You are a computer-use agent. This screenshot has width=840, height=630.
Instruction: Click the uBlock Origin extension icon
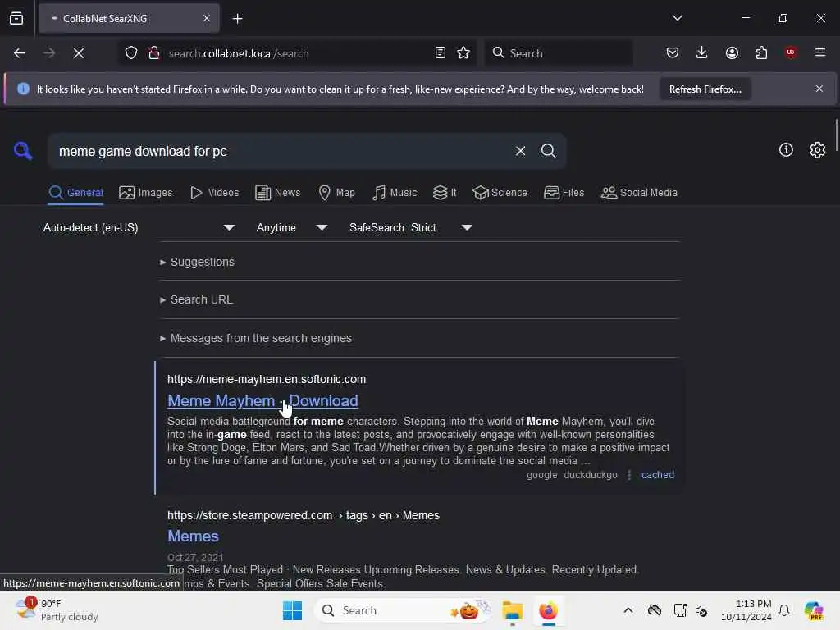pyautogui.click(x=790, y=52)
